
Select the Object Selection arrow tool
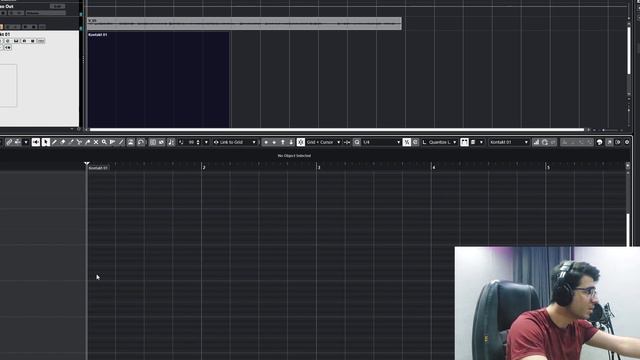click(x=46, y=142)
